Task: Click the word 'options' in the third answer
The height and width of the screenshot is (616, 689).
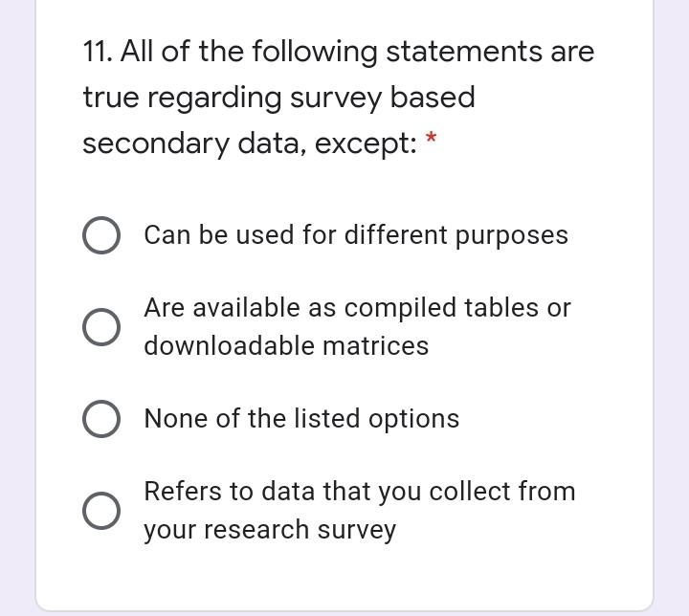Action: (414, 420)
